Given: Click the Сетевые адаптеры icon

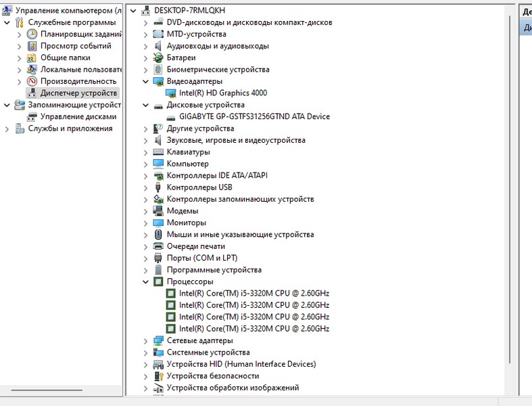Looking at the screenshot, I should (x=158, y=340).
